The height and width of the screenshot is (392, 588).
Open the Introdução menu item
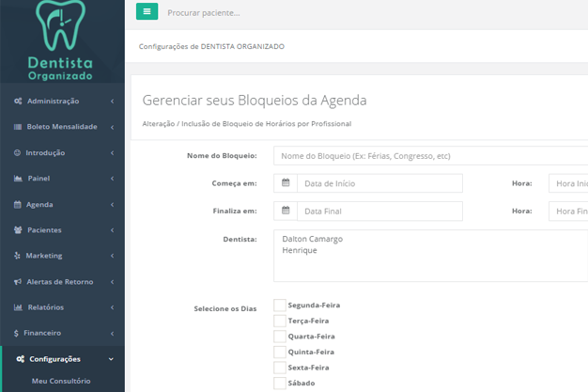[x=62, y=153]
